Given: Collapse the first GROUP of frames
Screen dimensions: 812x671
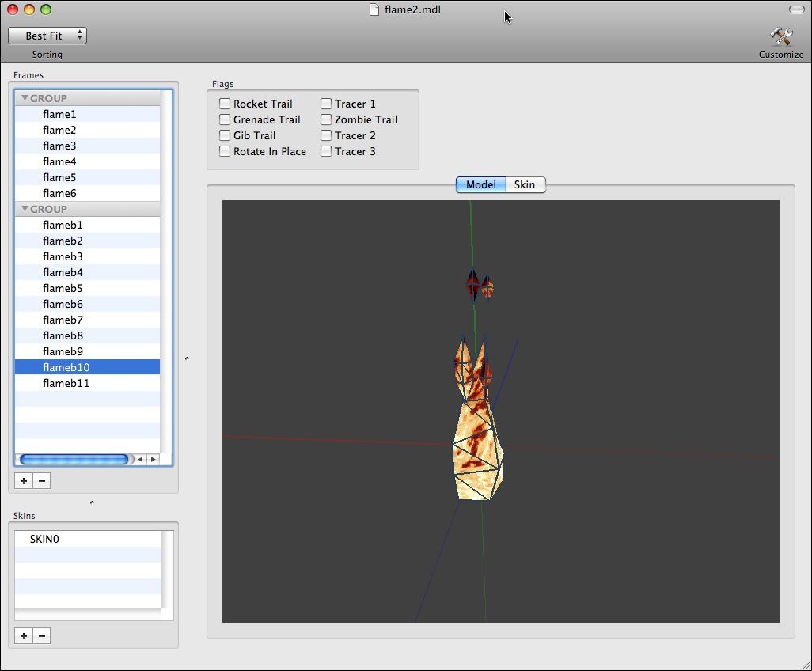Looking at the screenshot, I should click(x=25, y=98).
